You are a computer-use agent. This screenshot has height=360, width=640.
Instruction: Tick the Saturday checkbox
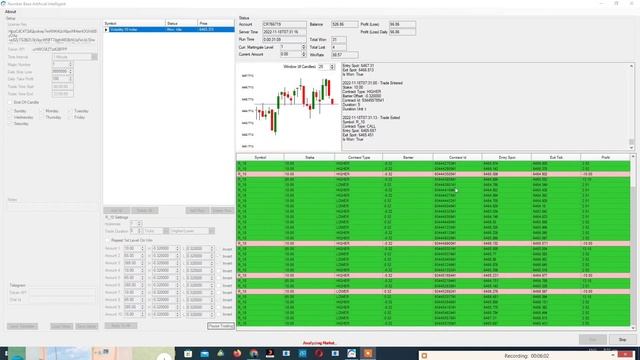10,124
